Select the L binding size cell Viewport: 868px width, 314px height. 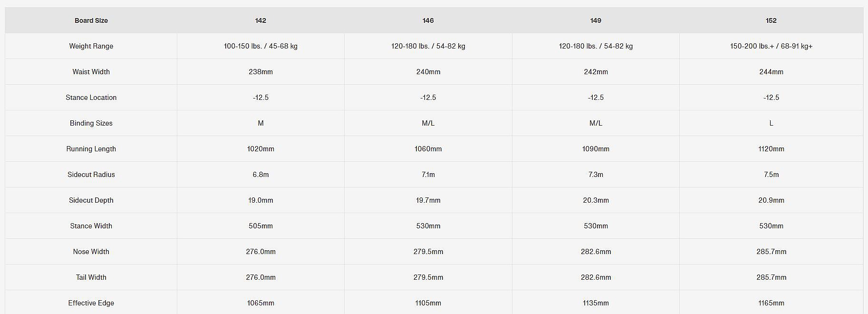(x=771, y=123)
